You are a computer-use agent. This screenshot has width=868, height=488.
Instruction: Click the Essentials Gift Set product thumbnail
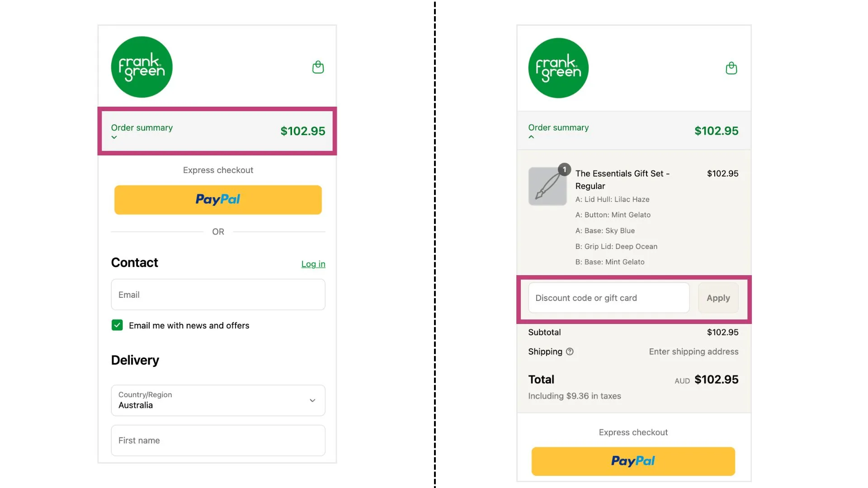pos(547,186)
